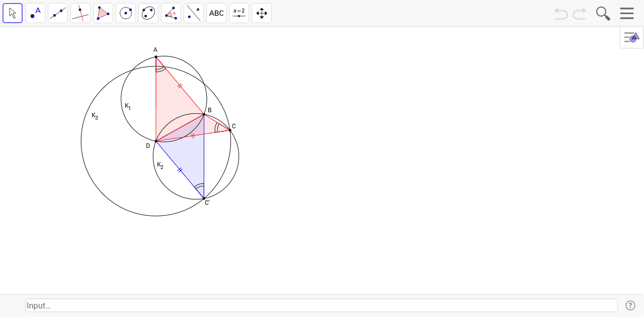Open the search magnifier
The height and width of the screenshot is (317, 644).
click(603, 14)
